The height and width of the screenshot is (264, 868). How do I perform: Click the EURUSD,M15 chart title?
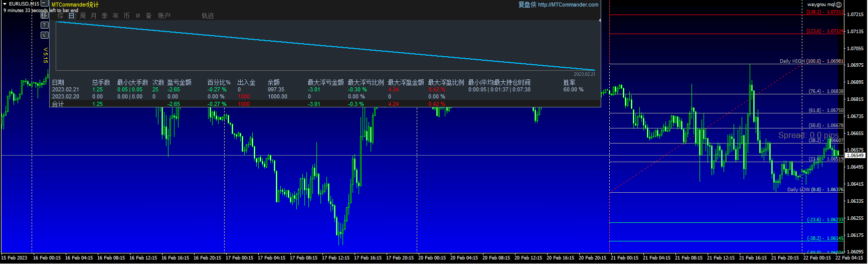[24, 4]
